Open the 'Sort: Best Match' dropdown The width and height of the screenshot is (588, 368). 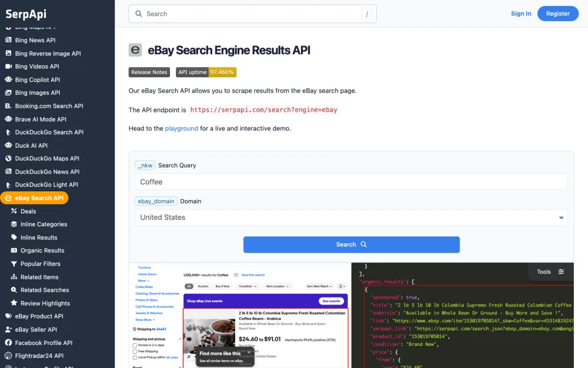click(x=319, y=286)
